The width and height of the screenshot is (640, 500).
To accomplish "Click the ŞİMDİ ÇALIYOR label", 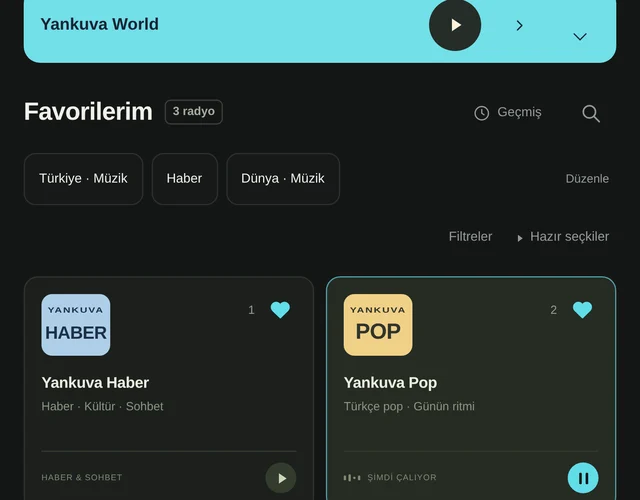I will (x=402, y=478).
